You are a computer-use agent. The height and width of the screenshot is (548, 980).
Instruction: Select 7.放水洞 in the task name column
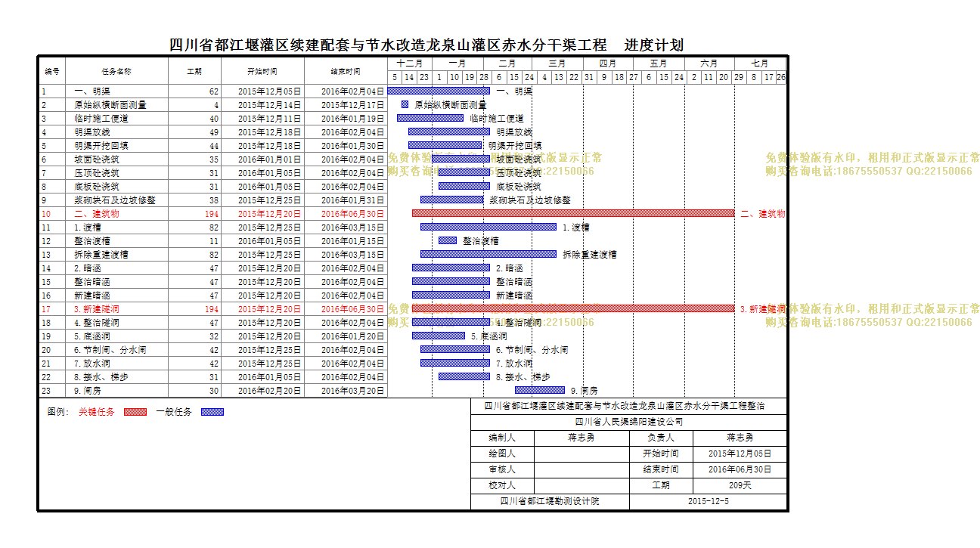click(92, 364)
